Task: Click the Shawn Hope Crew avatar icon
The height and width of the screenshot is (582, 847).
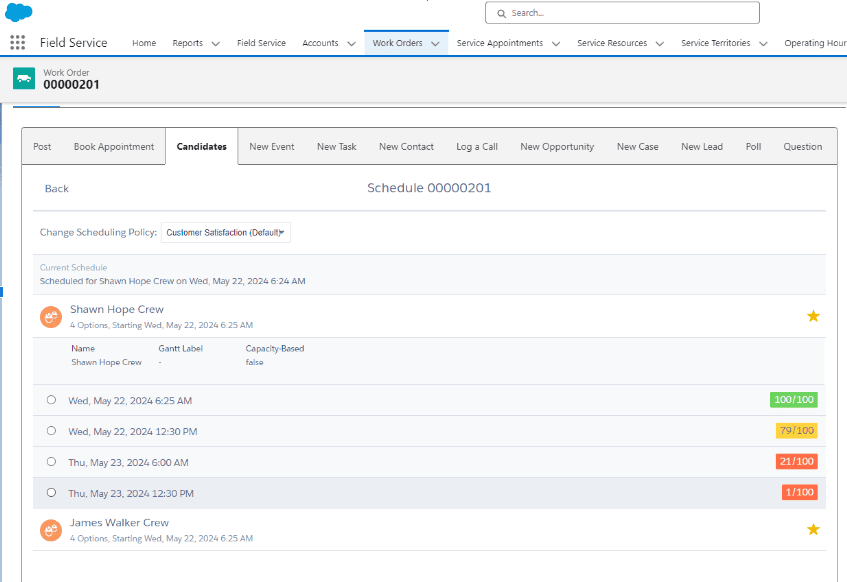Action: (51, 316)
